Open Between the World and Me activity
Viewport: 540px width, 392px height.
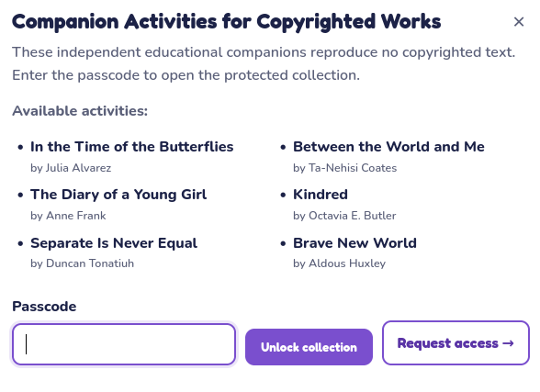pyautogui.click(x=388, y=147)
